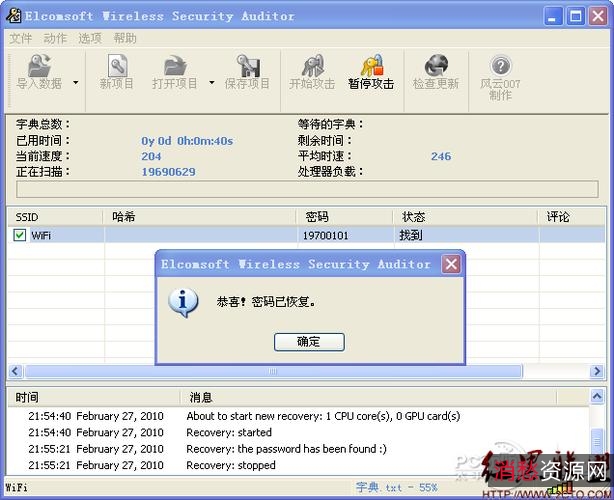Image resolution: width=614 pixels, height=500 pixels.
Task: Minimize the Wireless Security Auditor window
Action: 553,16
